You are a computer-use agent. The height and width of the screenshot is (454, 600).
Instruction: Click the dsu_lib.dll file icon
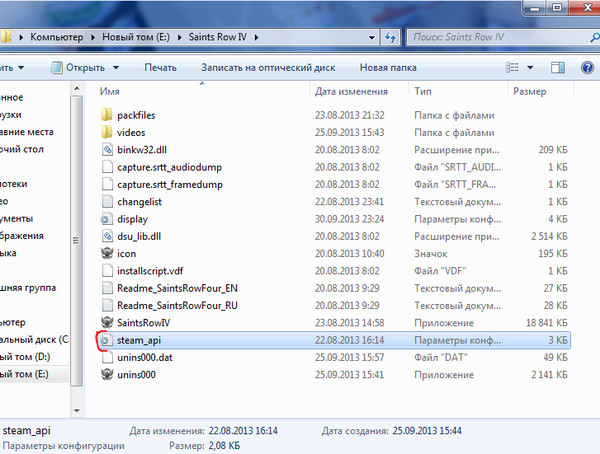pyautogui.click(x=107, y=236)
